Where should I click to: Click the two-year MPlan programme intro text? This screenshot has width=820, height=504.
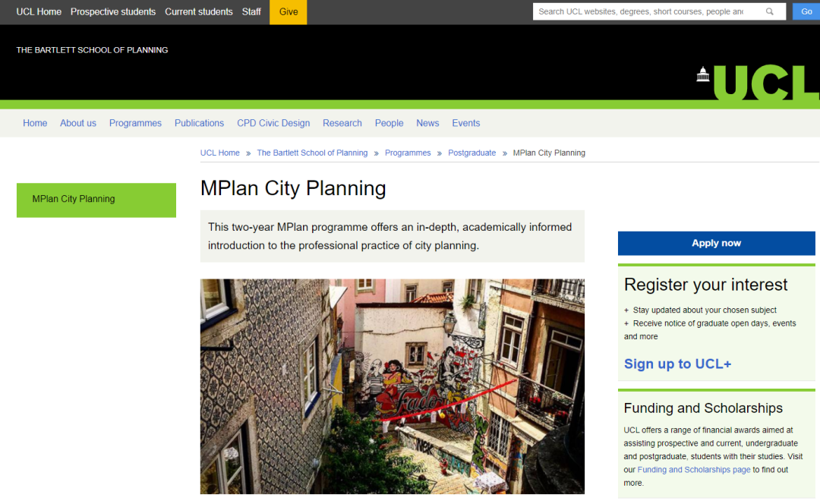[390, 236]
